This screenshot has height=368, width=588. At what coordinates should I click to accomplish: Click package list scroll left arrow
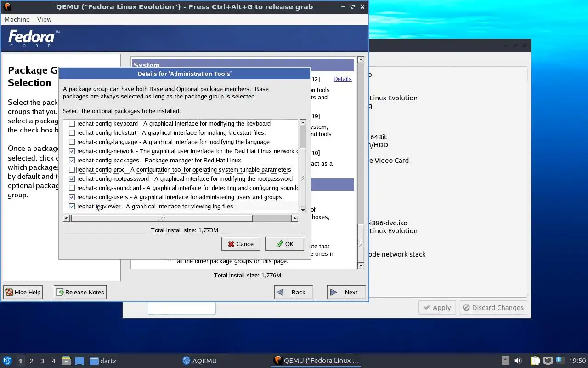67,218
